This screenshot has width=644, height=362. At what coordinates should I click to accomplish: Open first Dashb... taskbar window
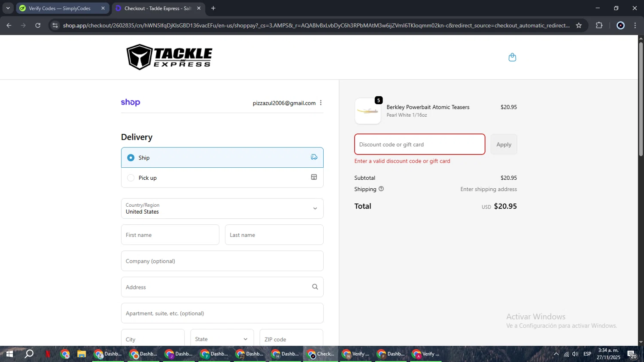108,354
